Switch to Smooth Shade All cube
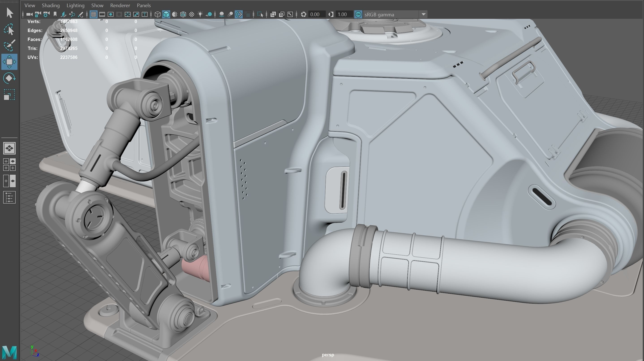 pyautogui.click(x=166, y=15)
